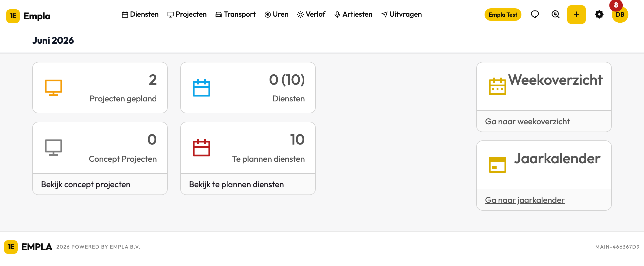Click the orange monitor icon for Projecten gepland
Viewport: 644px width, 266px height.
[x=53, y=88]
